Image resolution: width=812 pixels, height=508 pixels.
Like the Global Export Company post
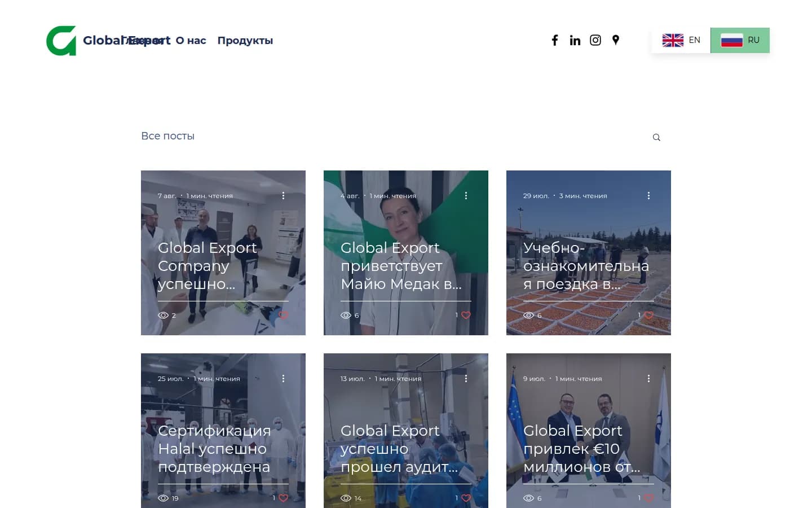(x=284, y=315)
